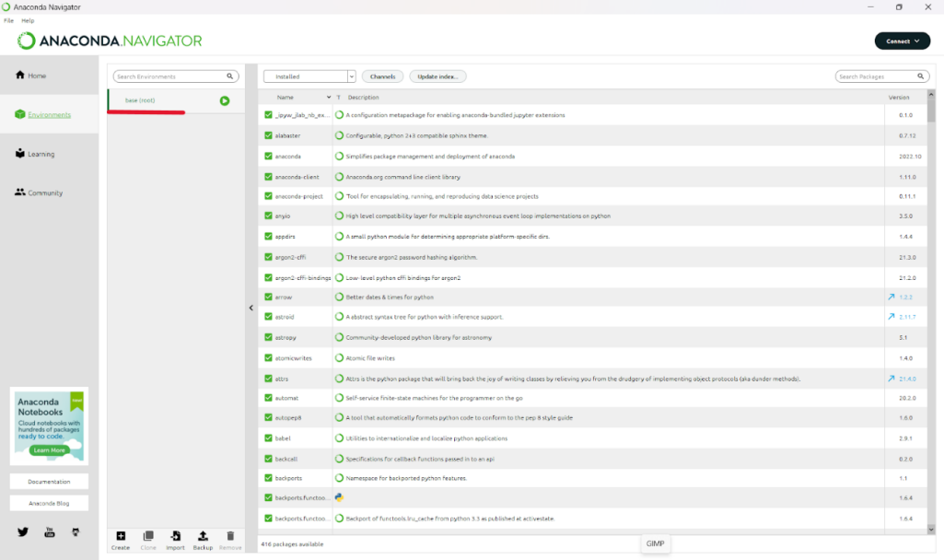Click the Anaconda Navigator logo

point(110,41)
